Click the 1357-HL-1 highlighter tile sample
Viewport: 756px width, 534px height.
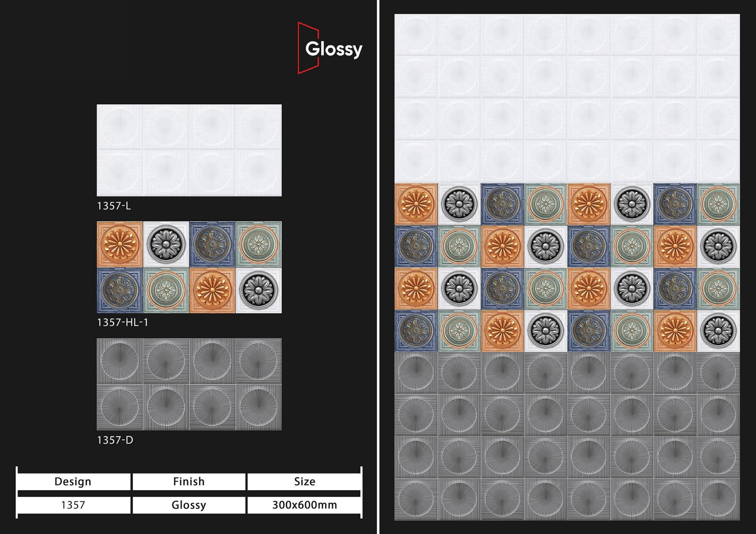[x=189, y=267]
